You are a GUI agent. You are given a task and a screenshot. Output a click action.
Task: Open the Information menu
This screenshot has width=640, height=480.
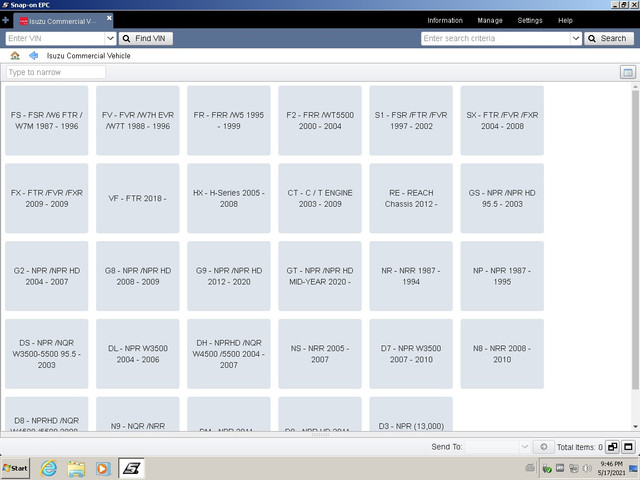pyautogui.click(x=445, y=20)
